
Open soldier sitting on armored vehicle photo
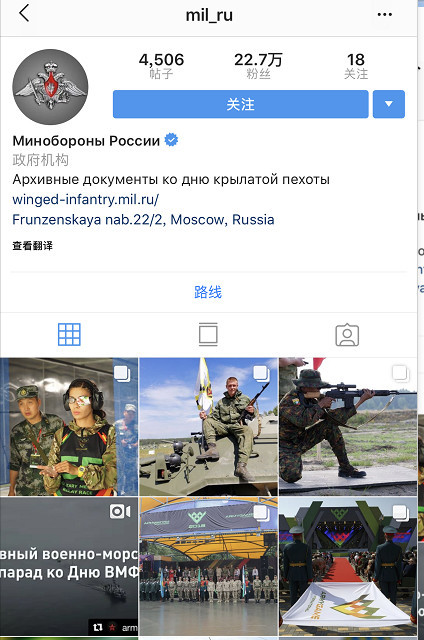pyautogui.click(x=208, y=427)
